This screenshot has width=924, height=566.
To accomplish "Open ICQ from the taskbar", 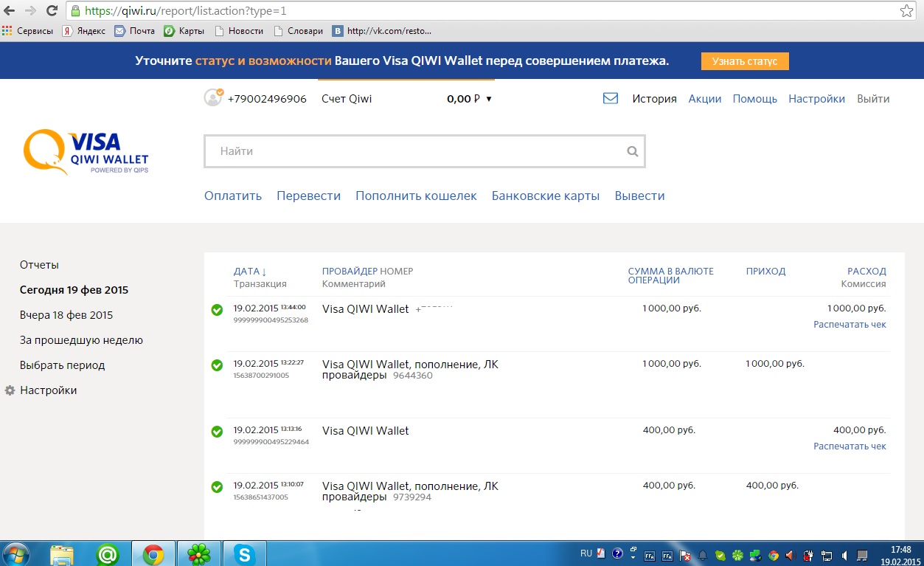I will point(199,553).
